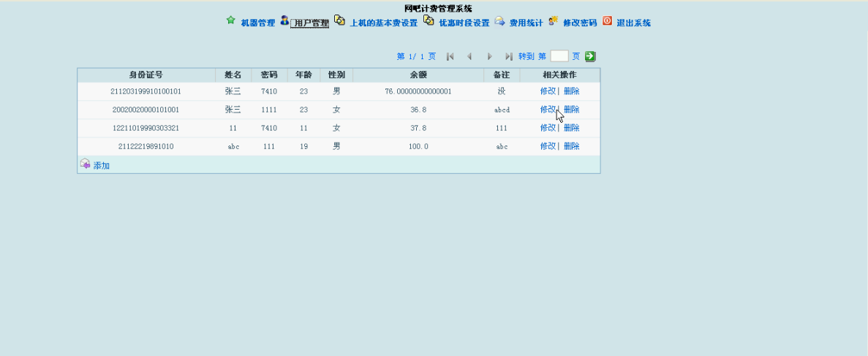
Task: Click the 姓名 column header
Action: (x=233, y=75)
